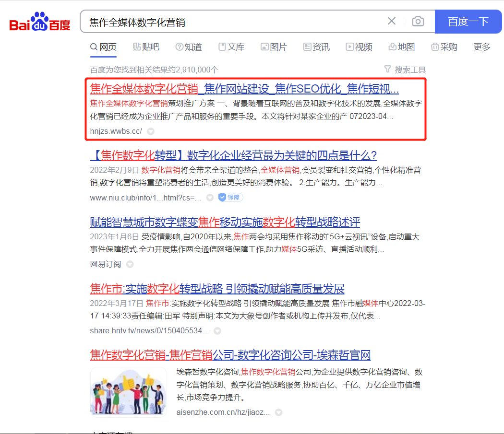Switch to the 采购 tab
The width and height of the screenshot is (504, 434).
tap(444, 47)
